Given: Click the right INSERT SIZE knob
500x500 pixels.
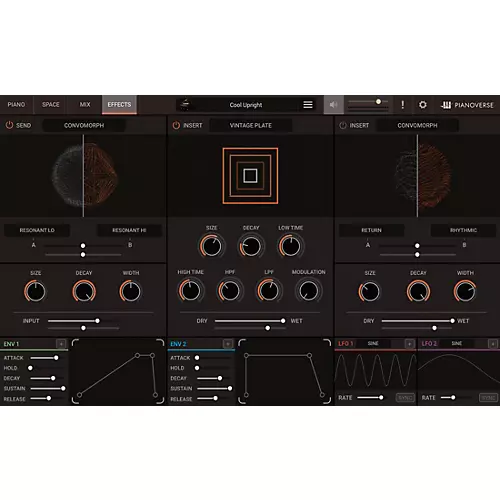Looking at the screenshot, I should coord(369,291).
